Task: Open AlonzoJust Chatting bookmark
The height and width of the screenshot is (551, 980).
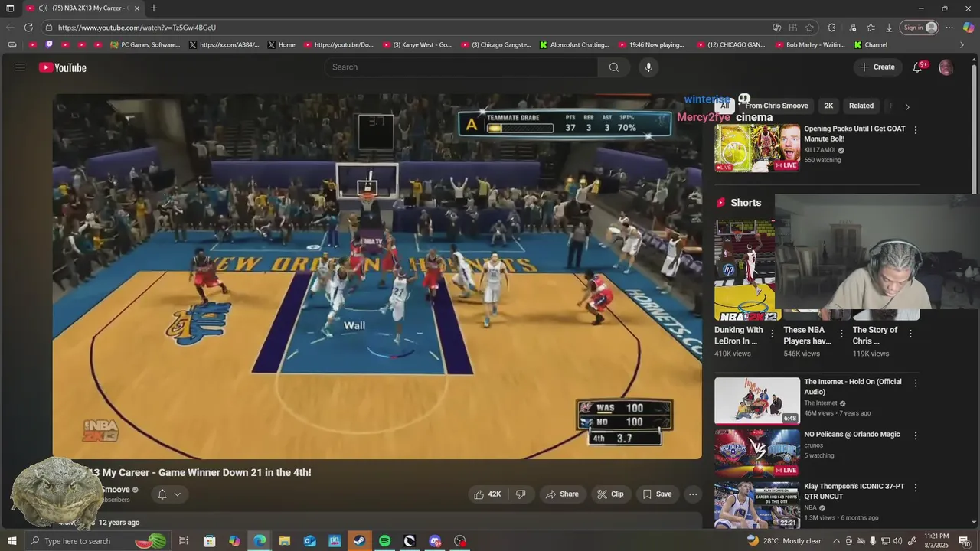Action: pyautogui.click(x=574, y=45)
